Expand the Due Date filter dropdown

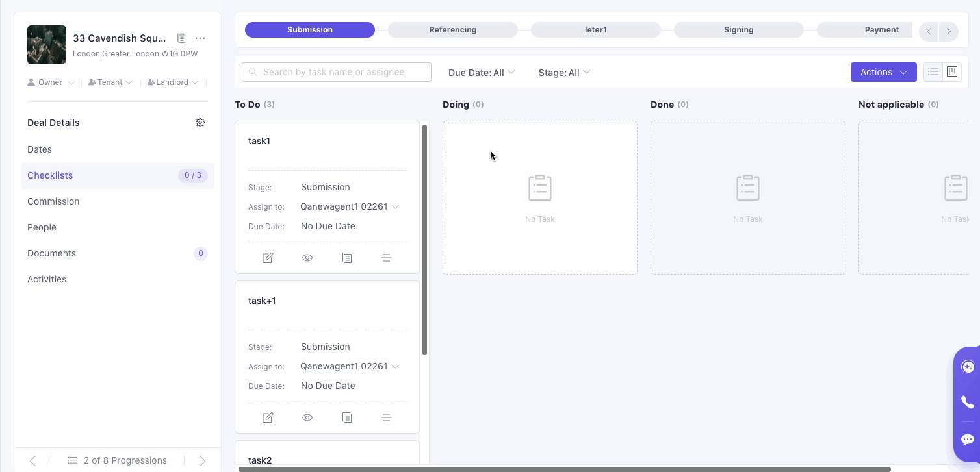(482, 73)
